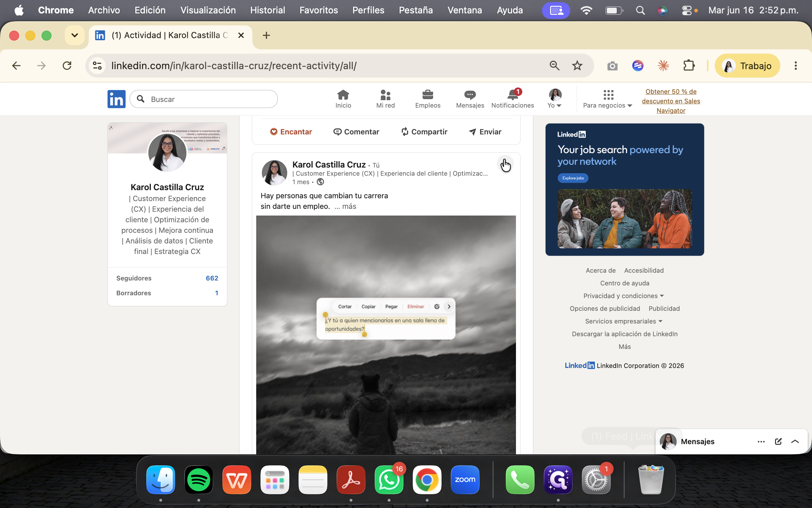Open the Sales Navigator discount link
812x508 pixels.
[x=671, y=101]
